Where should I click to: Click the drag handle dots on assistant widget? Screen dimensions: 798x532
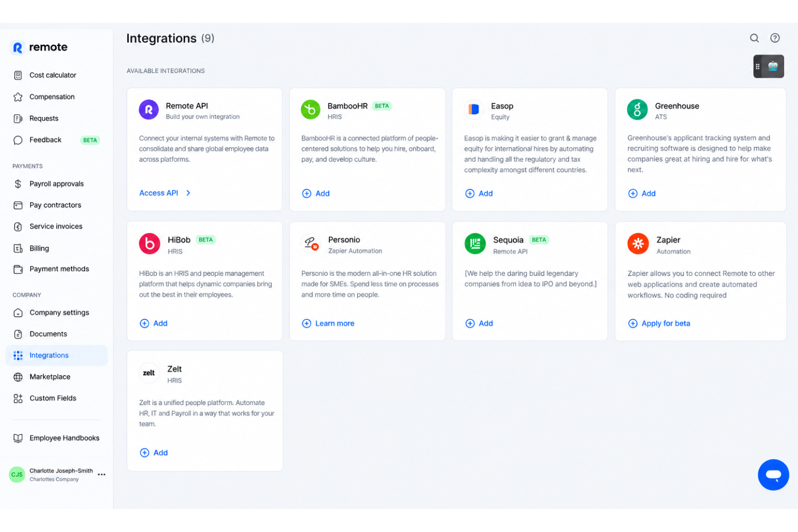758,67
